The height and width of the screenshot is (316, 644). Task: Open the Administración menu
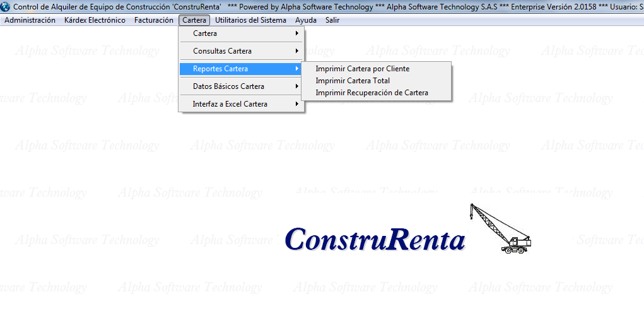click(30, 20)
